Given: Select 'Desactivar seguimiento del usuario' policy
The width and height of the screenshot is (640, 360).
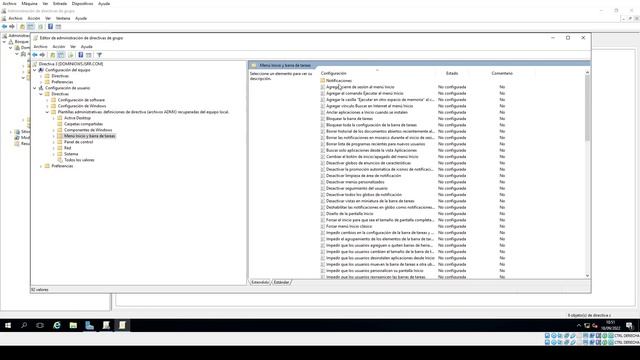Looking at the screenshot, I should coord(357,188).
